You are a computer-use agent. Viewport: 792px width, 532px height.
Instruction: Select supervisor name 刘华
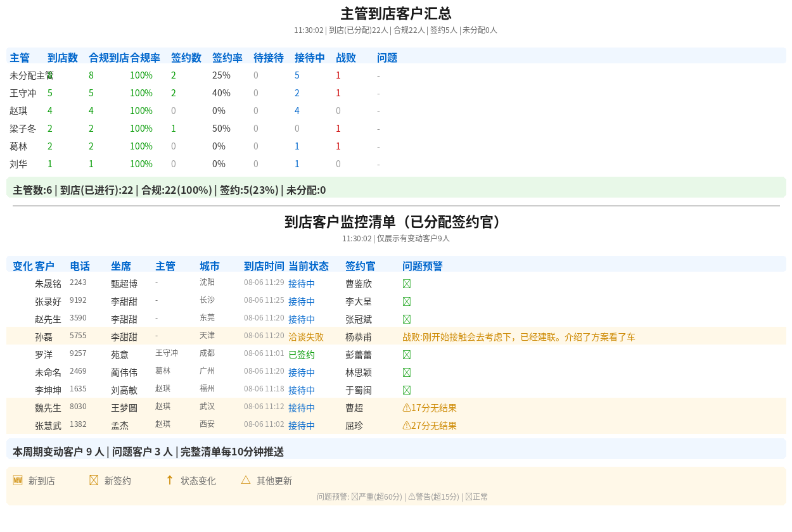pyautogui.click(x=18, y=164)
